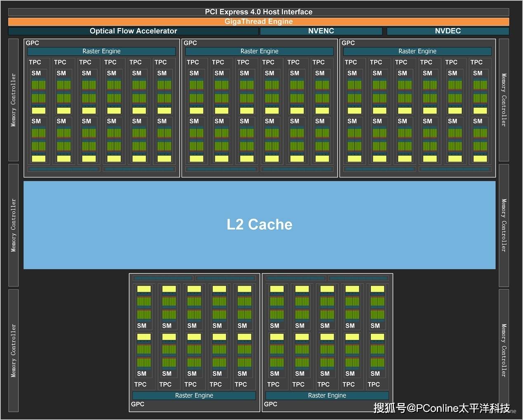Select the NVENC block
Screen dimensions: 523x420
coord(321,31)
